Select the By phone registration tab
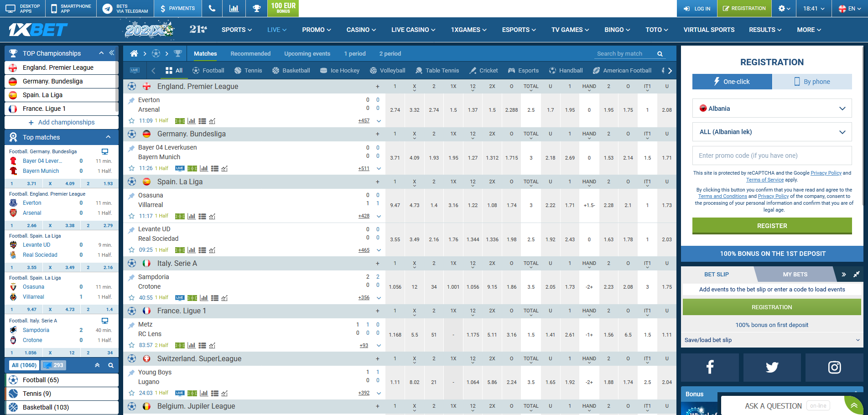This screenshot has width=868, height=415. (x=812, y=82)
